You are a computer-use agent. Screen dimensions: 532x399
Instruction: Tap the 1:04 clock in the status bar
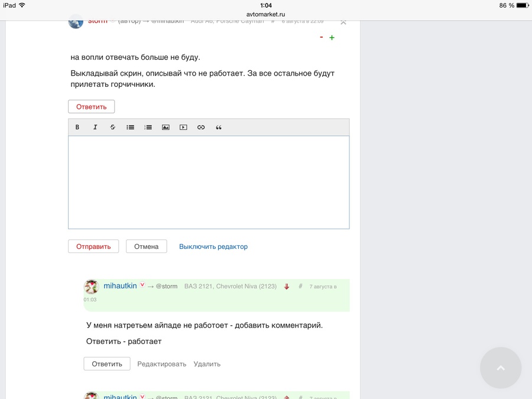tap(266, 5)
